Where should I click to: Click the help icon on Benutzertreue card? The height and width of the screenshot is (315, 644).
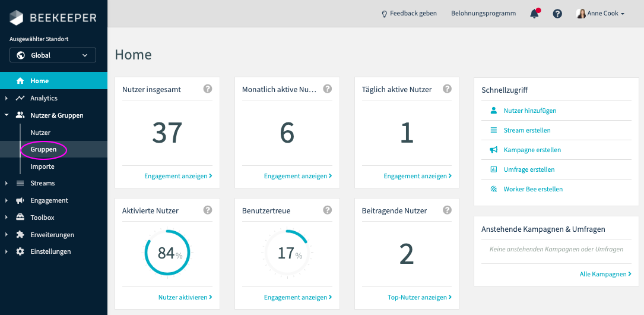pyautogui.click(x=327, y=210)
